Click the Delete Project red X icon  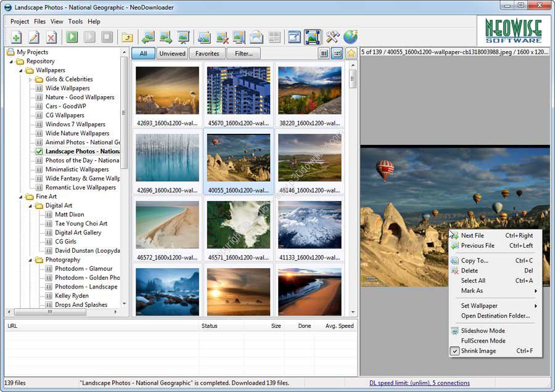[51, 37]
